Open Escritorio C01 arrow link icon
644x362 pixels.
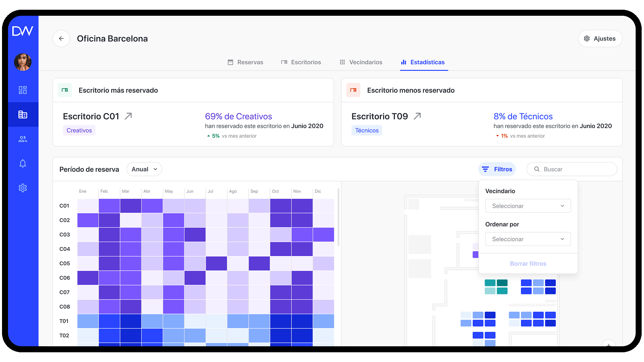128,116
